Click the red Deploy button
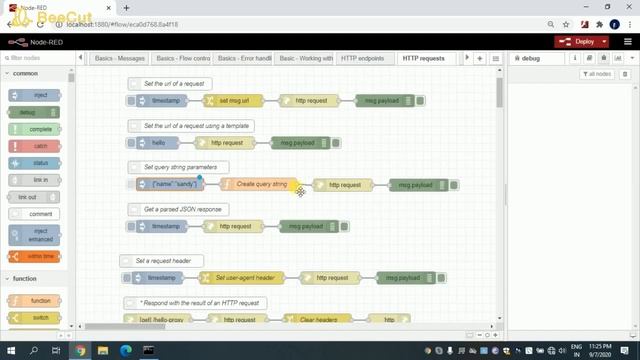This screenshot has width=640, height=360. 577,42
